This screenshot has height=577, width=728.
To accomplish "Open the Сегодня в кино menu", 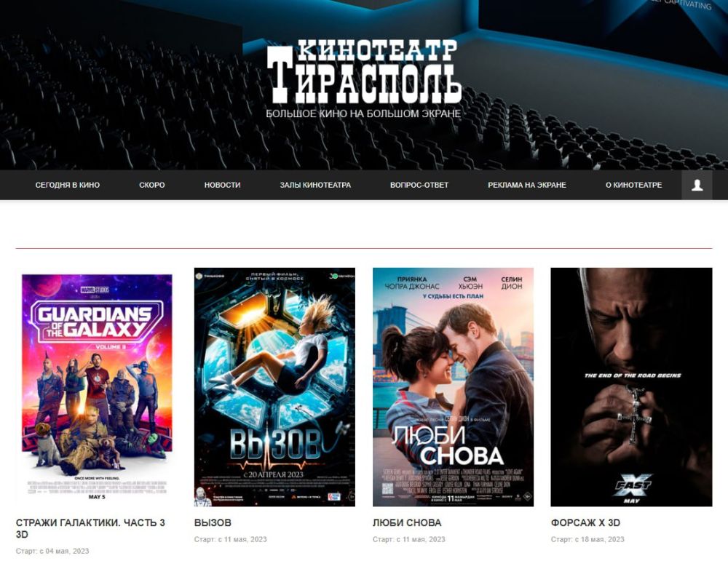I will (67, 185).
